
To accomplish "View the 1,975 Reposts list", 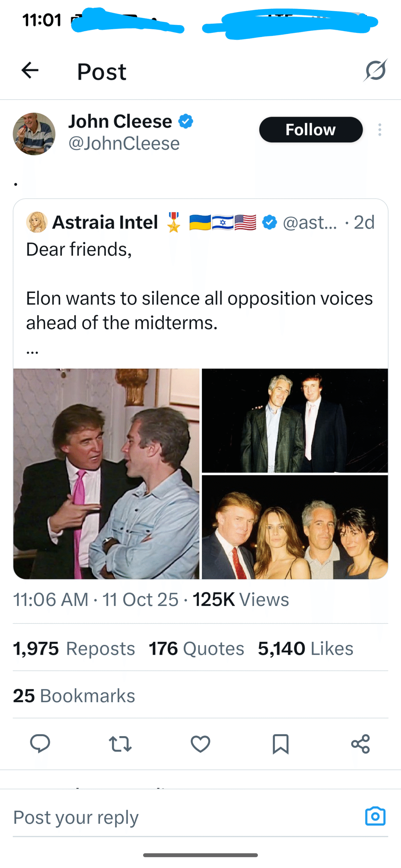I will (x=74, y=649).
